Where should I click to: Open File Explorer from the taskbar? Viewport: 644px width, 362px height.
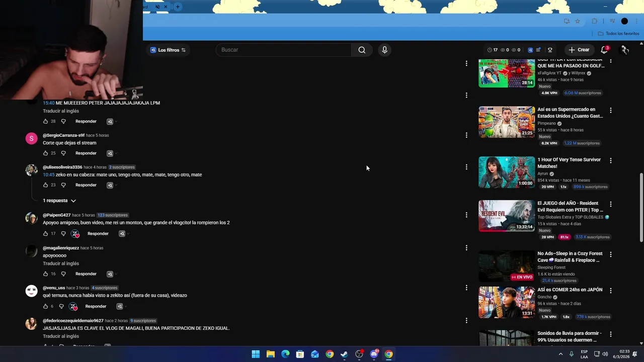pos(270,354)
